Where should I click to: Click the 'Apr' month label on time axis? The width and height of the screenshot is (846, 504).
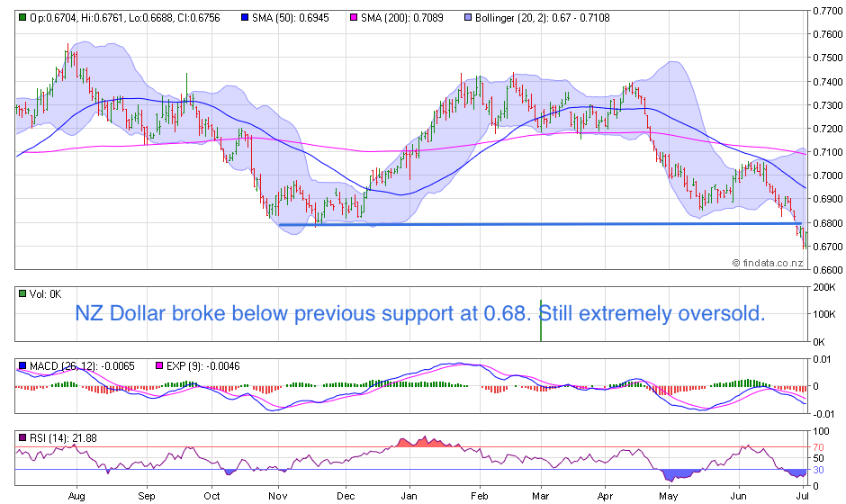tap(605, 496)
